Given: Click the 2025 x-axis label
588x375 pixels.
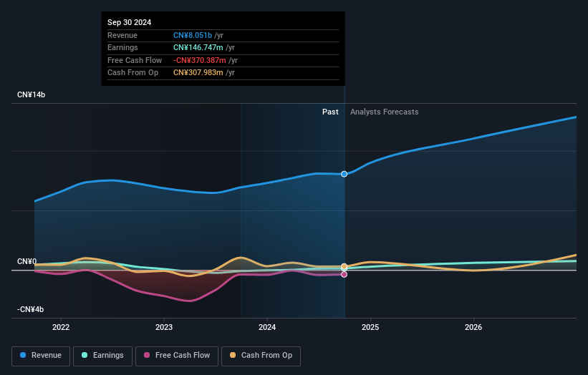Looking at the screenshot, I should coord(370,328).
